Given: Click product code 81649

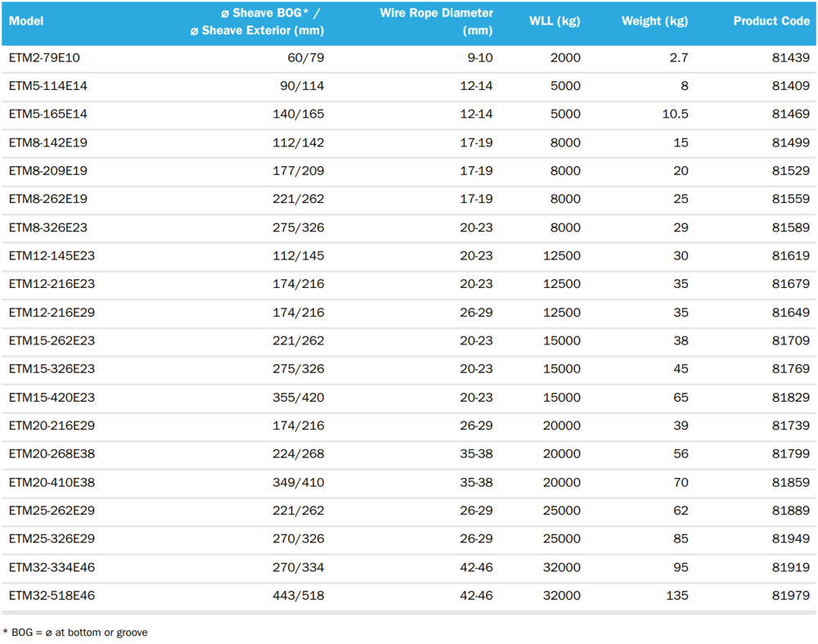Looking at the screenshot, I should 790,313.
